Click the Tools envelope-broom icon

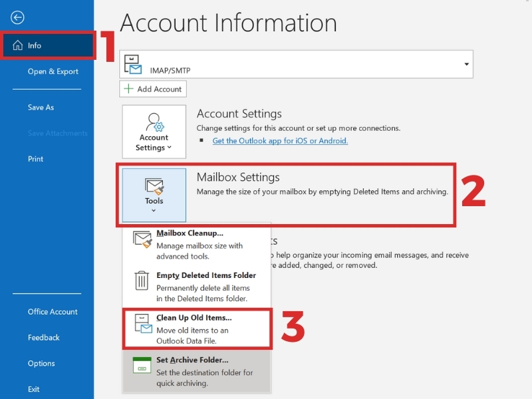154,186
